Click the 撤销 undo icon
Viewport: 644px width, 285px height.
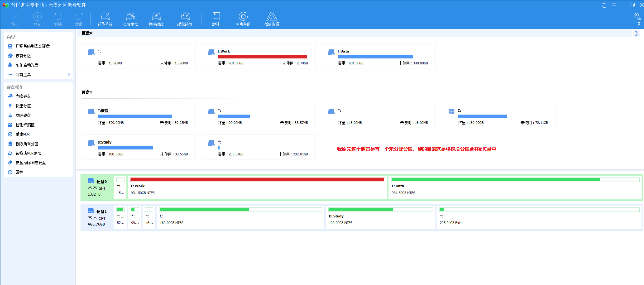(x=58, y=19)
